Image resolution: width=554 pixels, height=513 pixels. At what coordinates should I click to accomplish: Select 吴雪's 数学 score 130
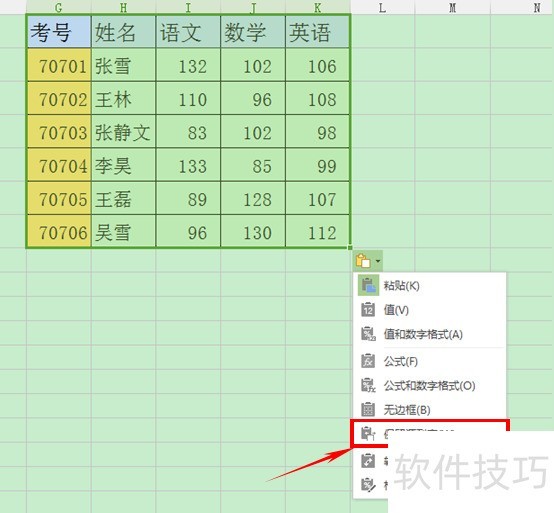tap(253, 231)
